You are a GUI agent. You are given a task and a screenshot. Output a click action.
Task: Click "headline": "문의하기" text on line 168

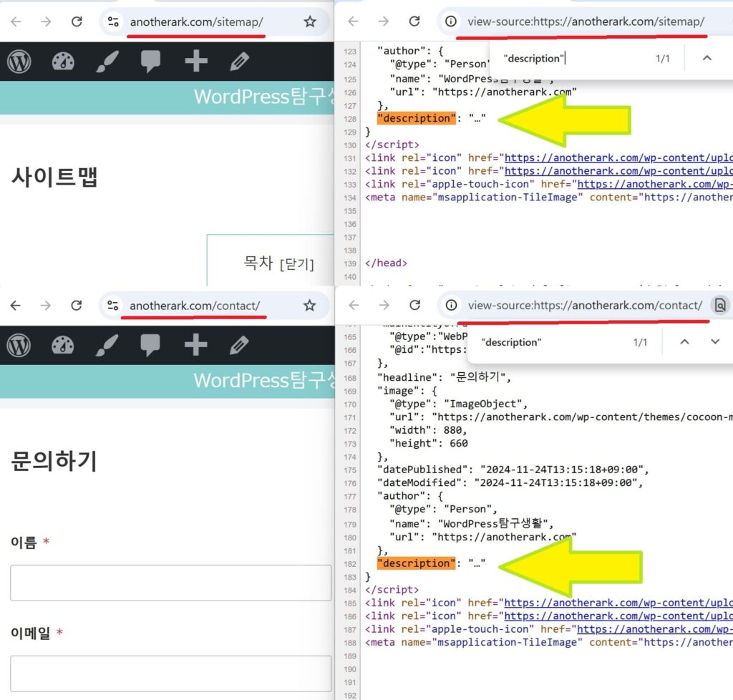(444, 377)
